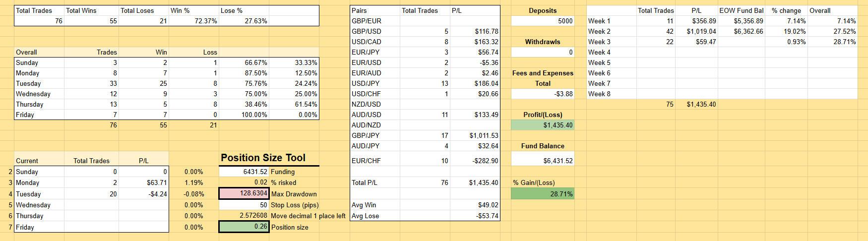Screen dimensions: 868x241
Task: Select the Win % value 72.37%
Action: click(x=194, y=21)
